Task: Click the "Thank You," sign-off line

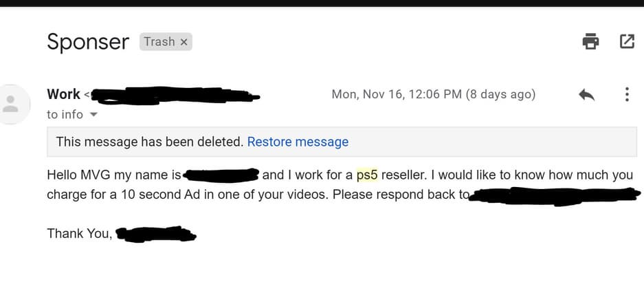Action: pos(79,234)
